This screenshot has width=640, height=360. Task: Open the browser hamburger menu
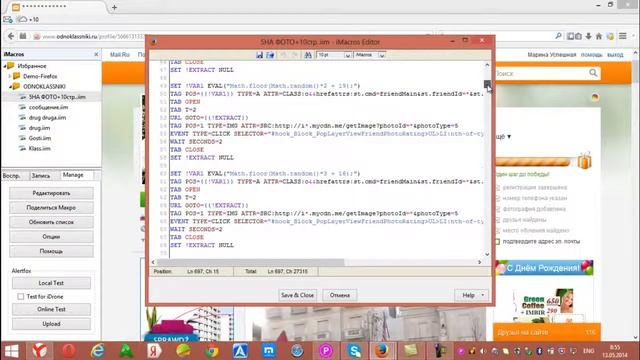(623, 36)
